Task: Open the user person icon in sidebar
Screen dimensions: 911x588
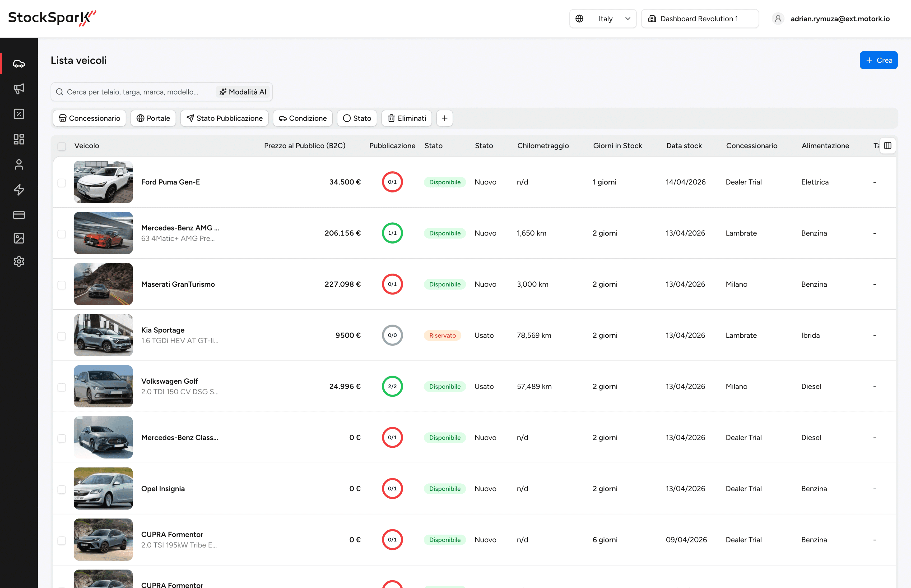Action: pyautogui.click(x=19, y=165)
